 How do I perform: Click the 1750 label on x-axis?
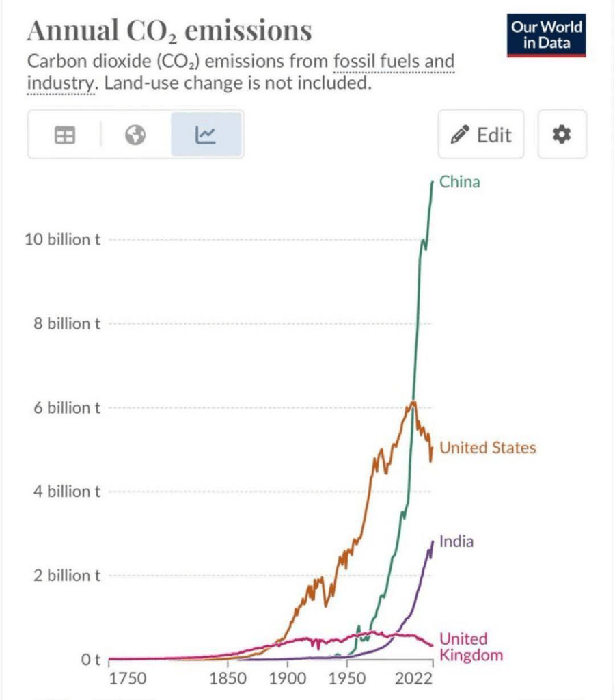tap(128, 679)
